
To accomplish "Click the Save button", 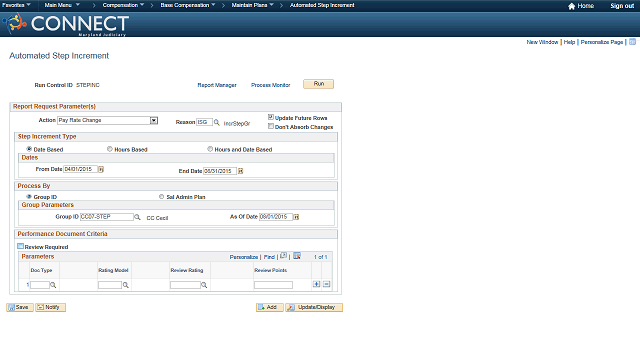I will pyautogui.click(x=20, y=307).
